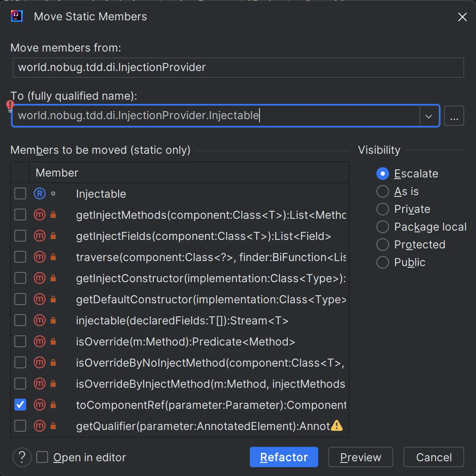Click the Preview button
The height and width of the screenshot is (476, 476).
coord(360,457)
